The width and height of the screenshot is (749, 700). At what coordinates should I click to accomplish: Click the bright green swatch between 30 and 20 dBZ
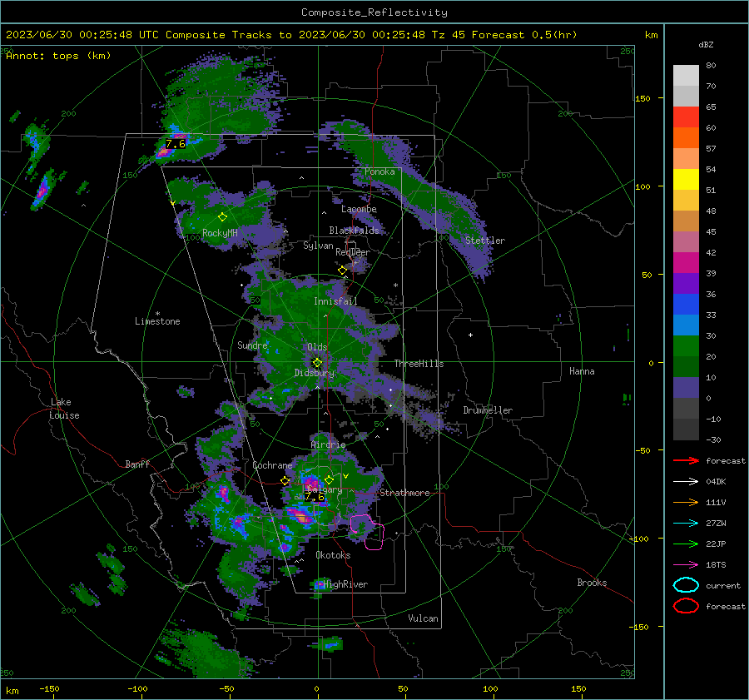[x=686, y=346]
